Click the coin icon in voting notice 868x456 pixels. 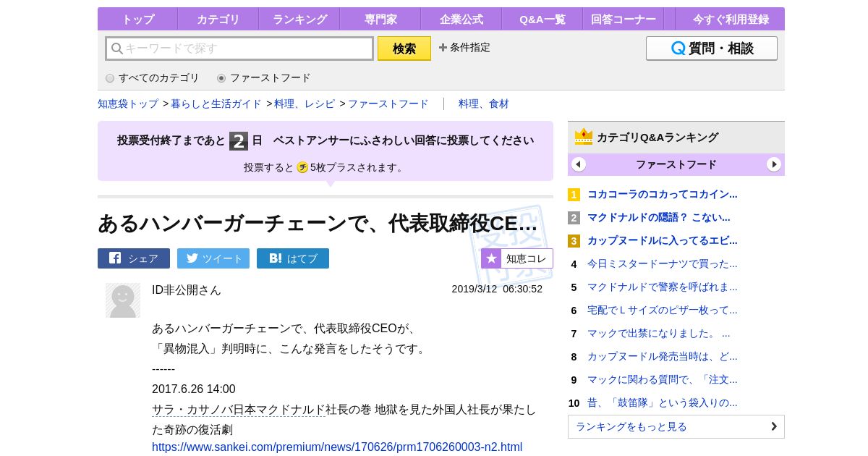coord(302,167)
